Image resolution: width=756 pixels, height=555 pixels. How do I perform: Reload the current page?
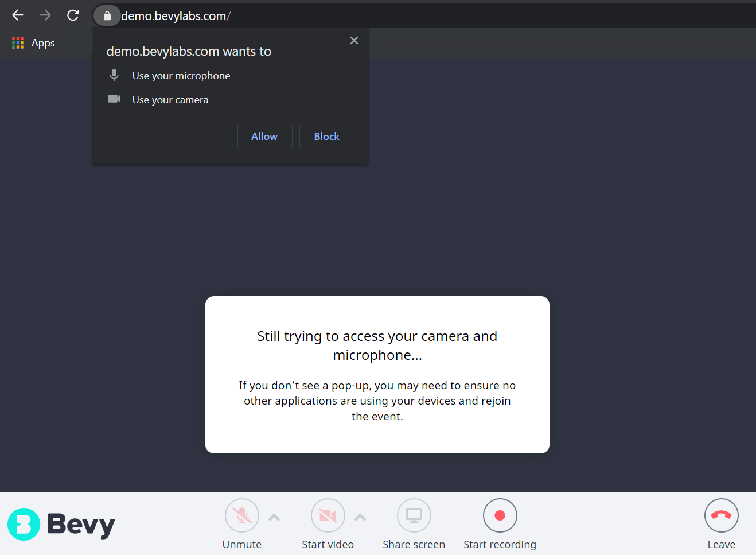click(73, 15)
